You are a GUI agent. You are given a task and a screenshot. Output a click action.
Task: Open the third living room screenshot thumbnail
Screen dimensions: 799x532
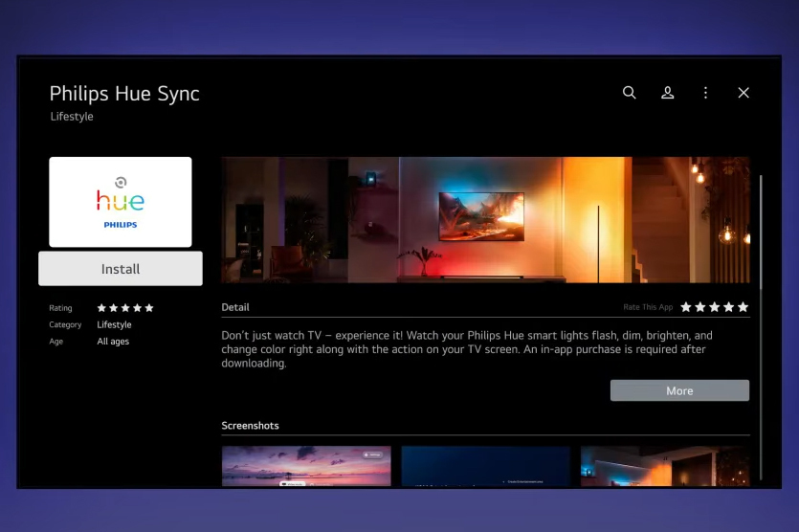click(x=665, y=466)
